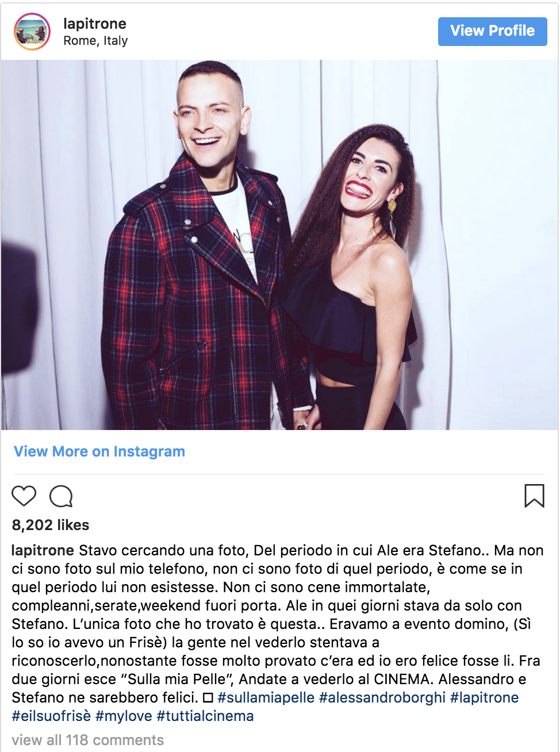
Task: Open comments via speech bubble icon
Action: coord(61,496)
